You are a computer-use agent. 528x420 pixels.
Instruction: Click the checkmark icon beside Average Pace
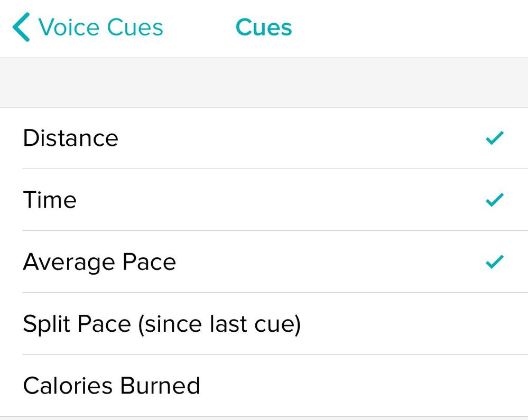pos(495,262)
